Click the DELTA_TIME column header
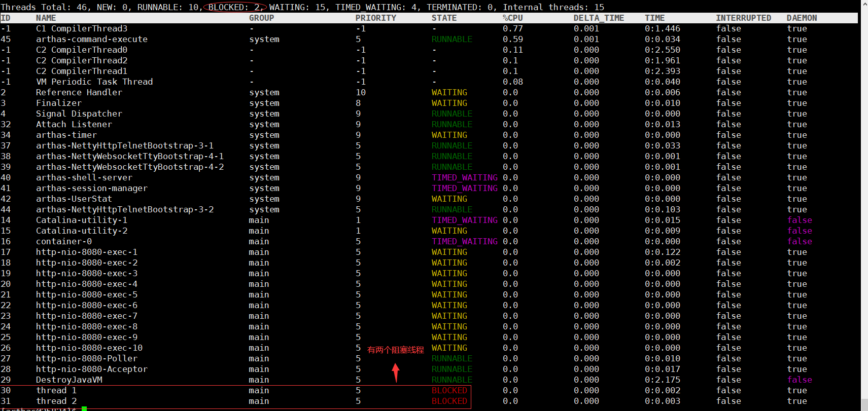 599,18
